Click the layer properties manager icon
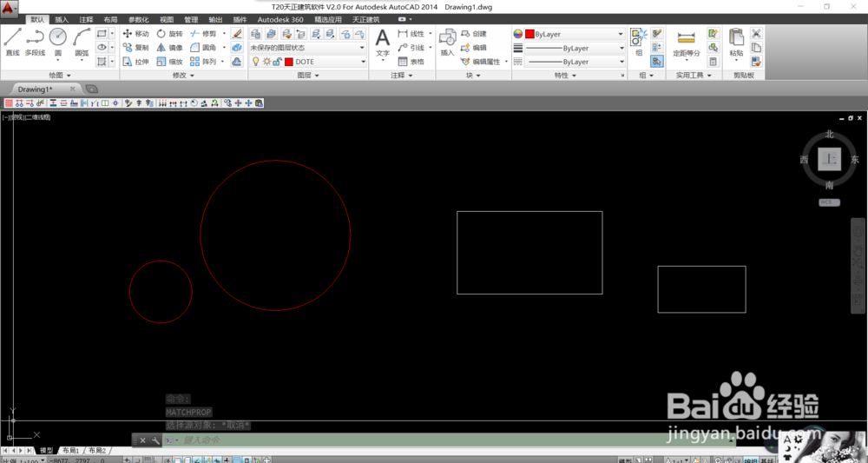868x463 pixels. [255, 34]
